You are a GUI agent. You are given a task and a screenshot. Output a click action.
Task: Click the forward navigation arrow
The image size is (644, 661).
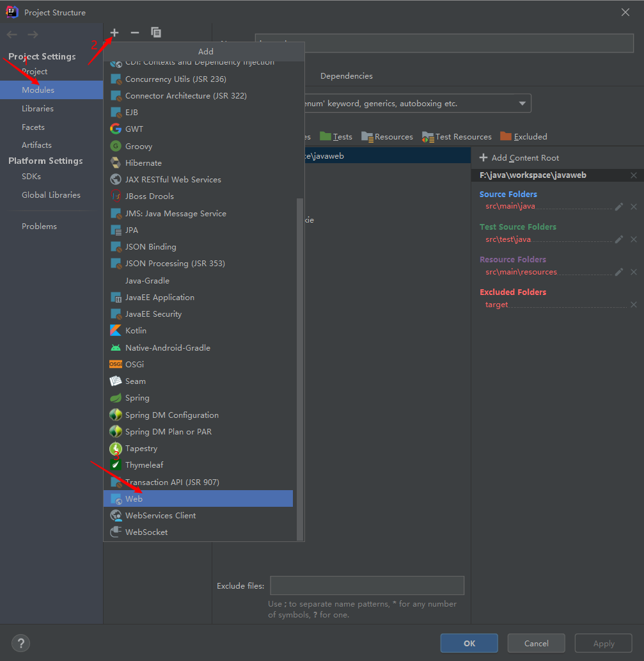click(33, 35)
